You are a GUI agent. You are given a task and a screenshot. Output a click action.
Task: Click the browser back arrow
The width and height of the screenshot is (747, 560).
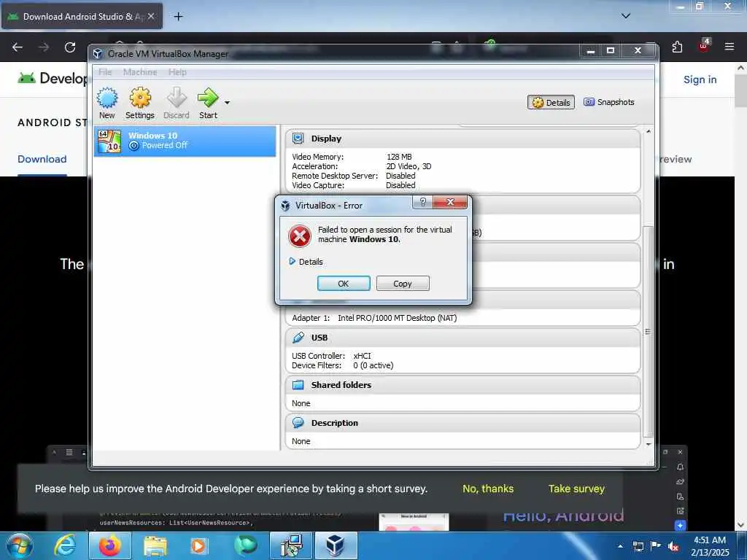(x=18, y=47)
